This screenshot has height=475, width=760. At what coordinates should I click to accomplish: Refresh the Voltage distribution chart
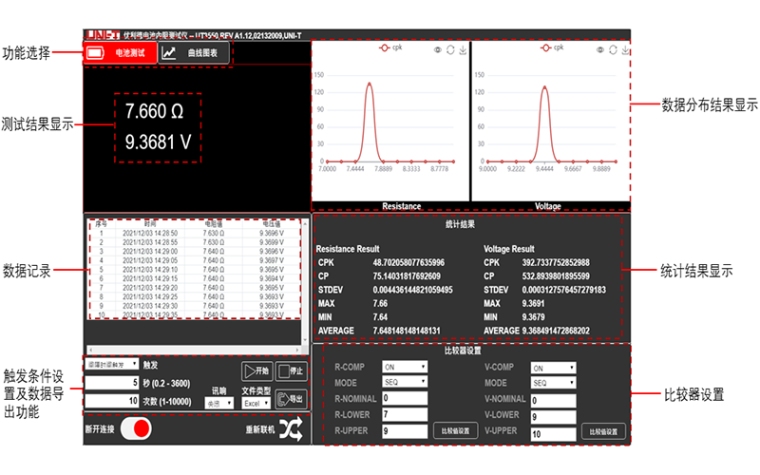point(613,50)
